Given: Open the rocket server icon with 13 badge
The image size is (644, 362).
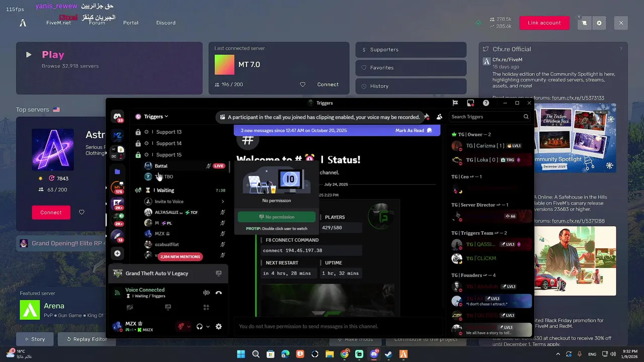Looking at the screenshot, I should pyautogui.click(x=117, y=236).
